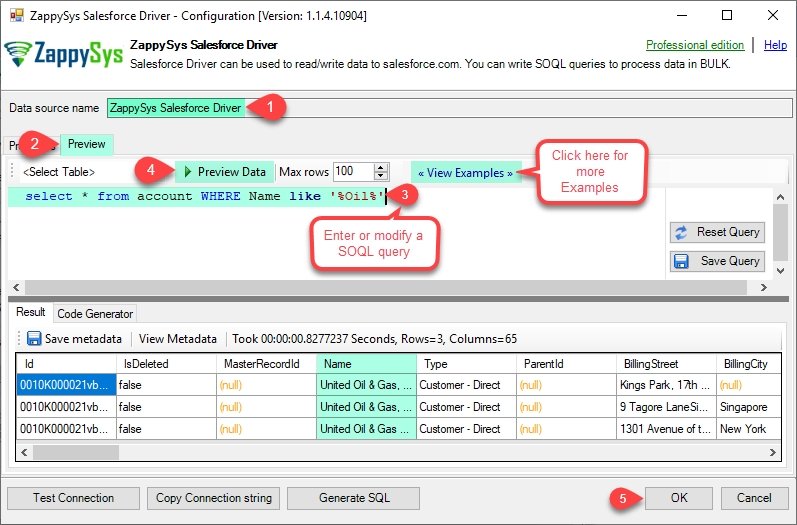
Task: Click the Data source name field
Action: click(x=449, y=108)
